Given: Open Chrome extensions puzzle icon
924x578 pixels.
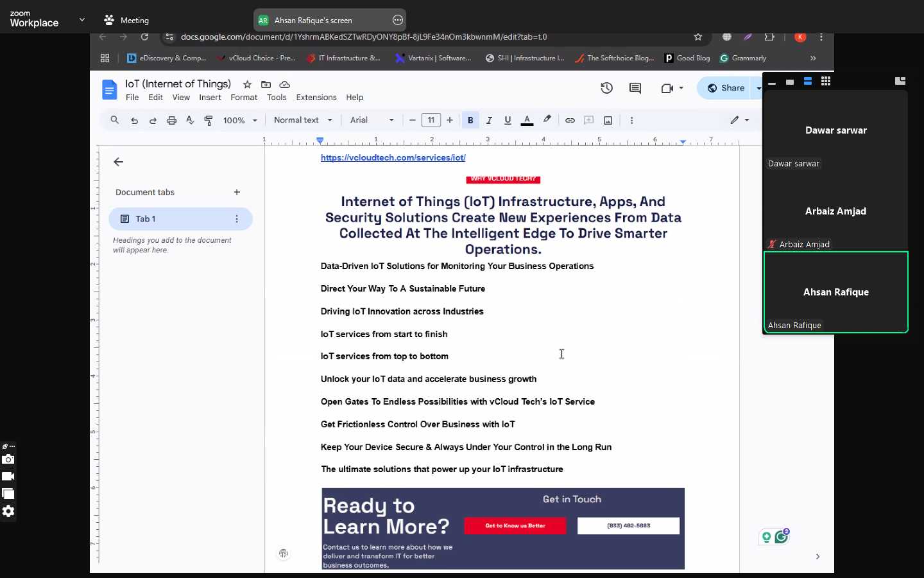Looking at the screenshot, I should [x=769, y=37].
